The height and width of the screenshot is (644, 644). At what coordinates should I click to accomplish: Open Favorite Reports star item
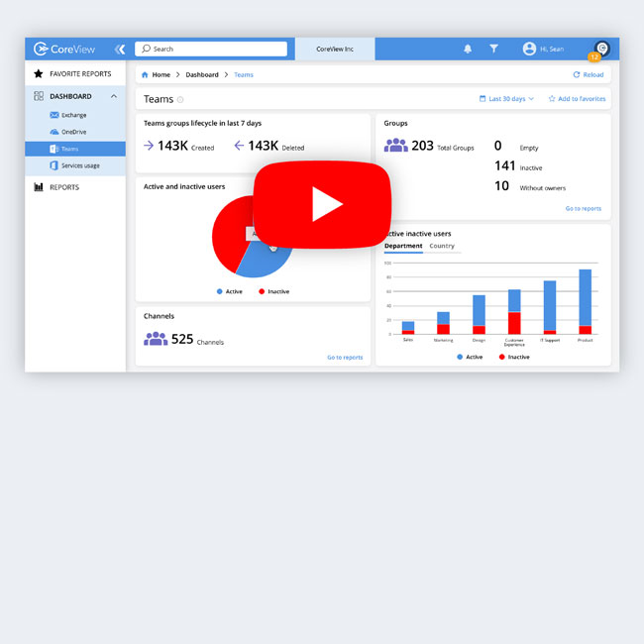[x=74, y=74]
